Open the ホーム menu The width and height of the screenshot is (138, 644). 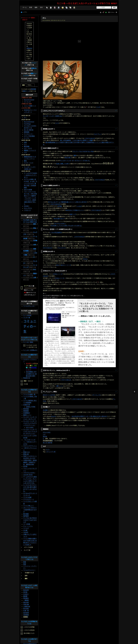[x=25, y=8]
